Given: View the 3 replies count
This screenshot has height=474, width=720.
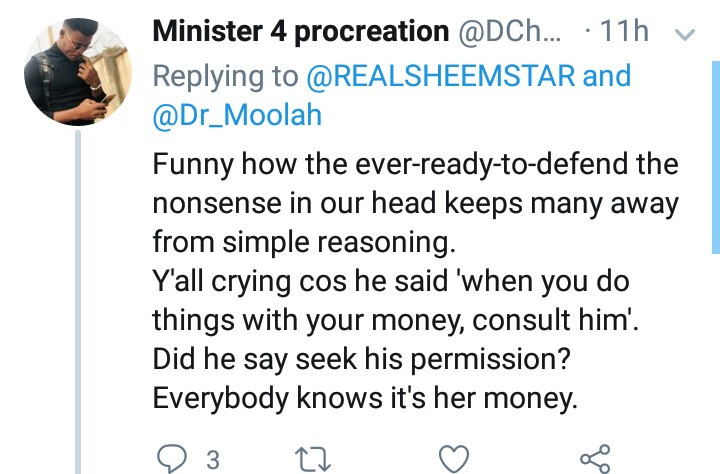Looking at the screenshot, I should pyautogui.click(x=213, y=459).
